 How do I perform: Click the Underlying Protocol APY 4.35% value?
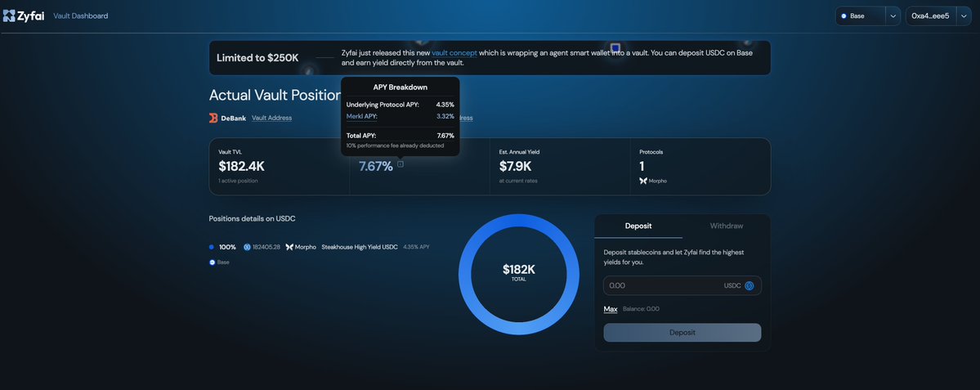445,105
